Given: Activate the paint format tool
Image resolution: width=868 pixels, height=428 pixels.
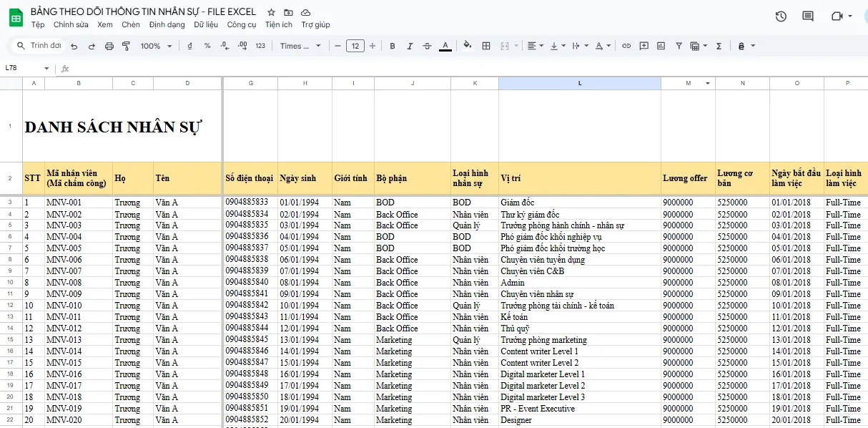Looking at the screenshot, I should click(127, 46).
